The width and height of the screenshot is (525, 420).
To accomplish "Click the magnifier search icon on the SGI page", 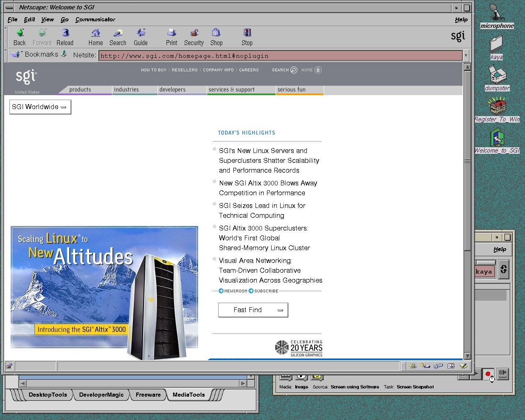I will coord(294,70).
